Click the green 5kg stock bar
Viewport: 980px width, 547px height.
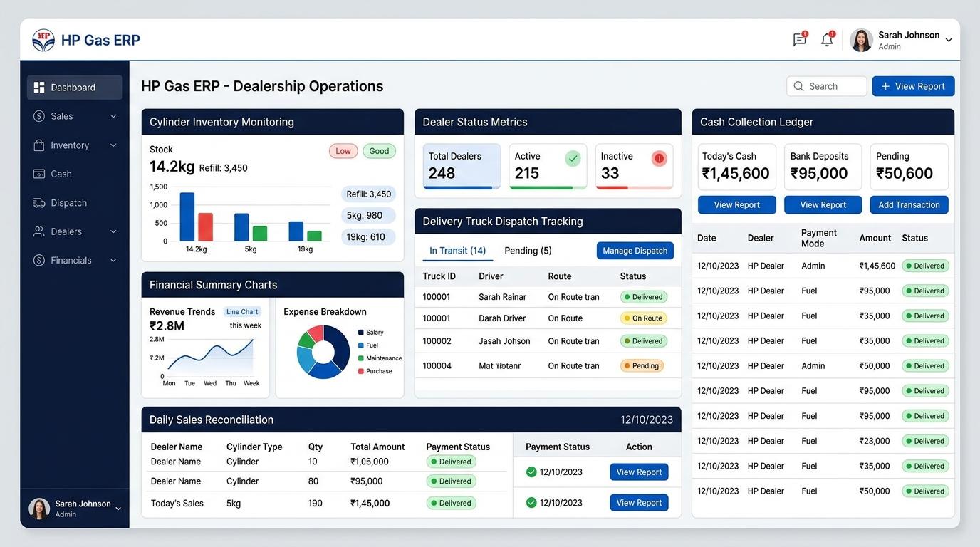pyautogui.click(x=260, y=234)
